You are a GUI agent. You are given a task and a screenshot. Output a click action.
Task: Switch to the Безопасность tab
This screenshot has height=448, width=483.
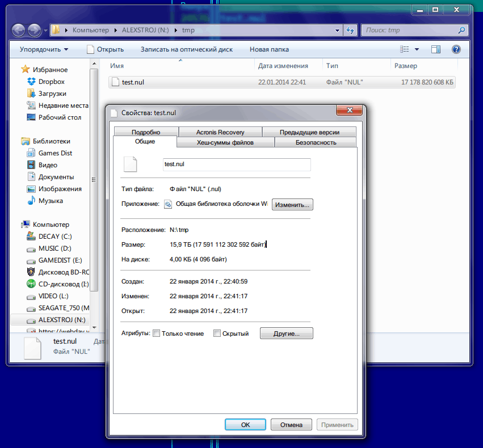tap(316, 142)
